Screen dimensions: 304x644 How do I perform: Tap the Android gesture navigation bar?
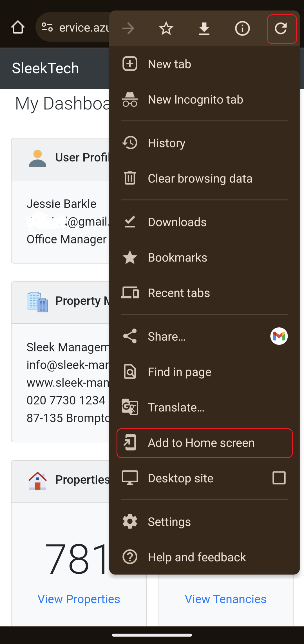[152, 635]
